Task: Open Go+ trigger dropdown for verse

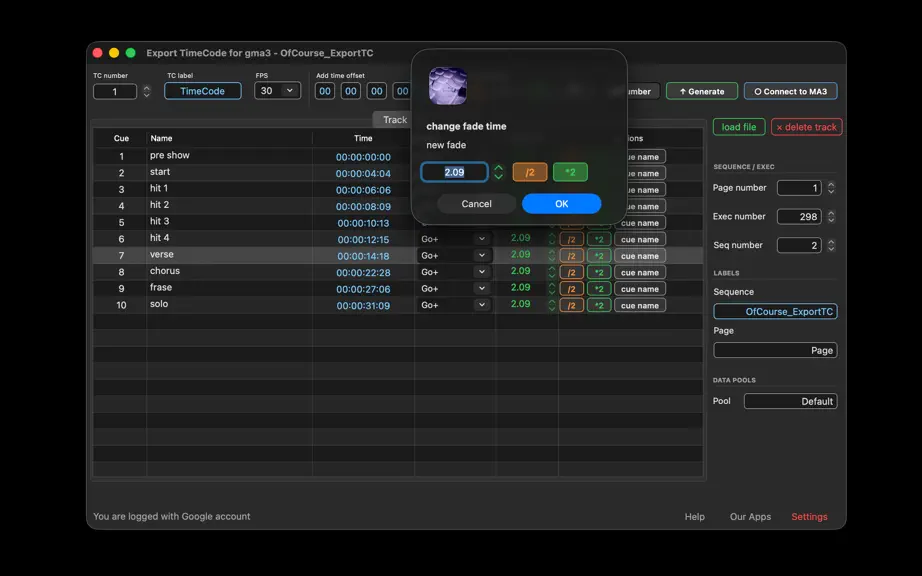Action: pos(454,256)
